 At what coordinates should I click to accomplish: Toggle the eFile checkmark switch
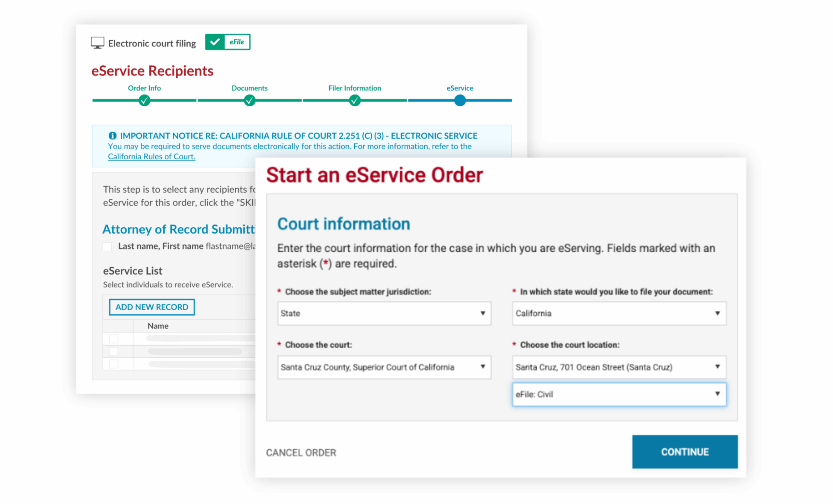coord(227,42)
